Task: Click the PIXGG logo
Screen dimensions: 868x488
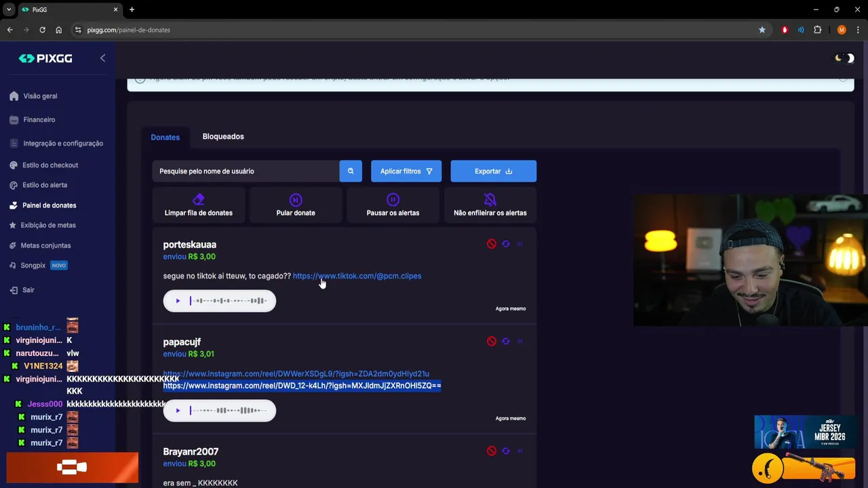Action: point(45,58)
